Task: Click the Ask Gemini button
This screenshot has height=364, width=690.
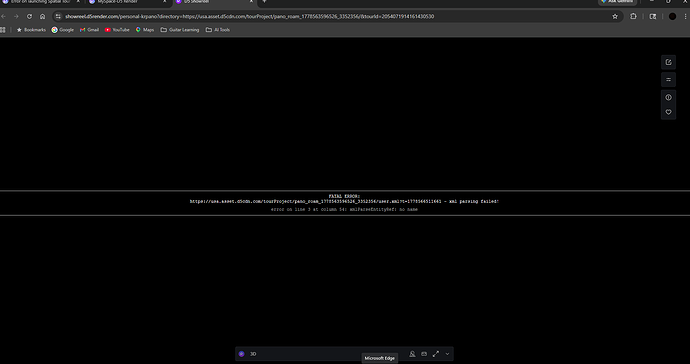Action: pyautogui.click(x=617, y=2)
